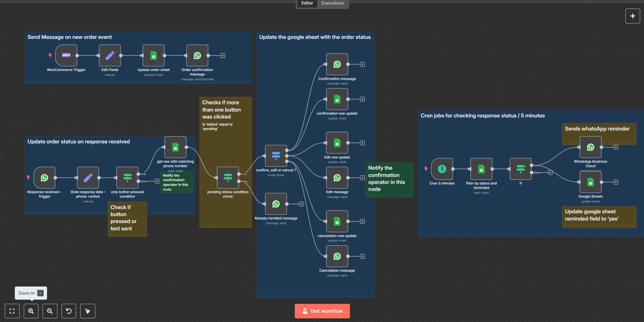This screenshot has width=644, height=322.
Task: Open the Already handled message node
Action: tap(276, 204)
